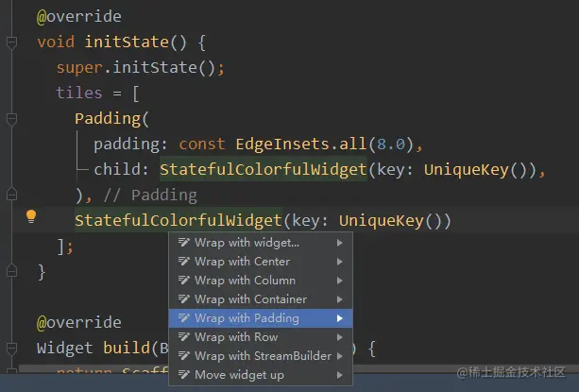Click edit icon beside Wrap with Center
The width and height of the screenshot is (579, 392).
(x=184, y=262)
